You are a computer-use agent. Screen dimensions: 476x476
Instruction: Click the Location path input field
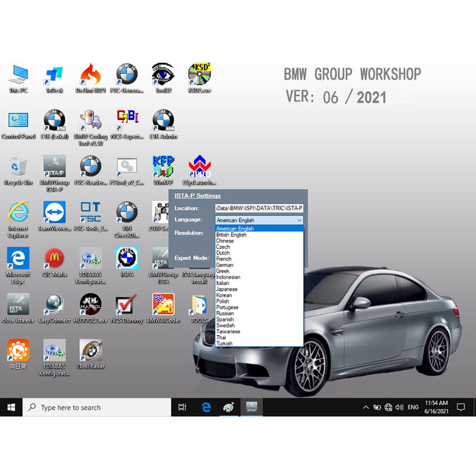point(259,208)
